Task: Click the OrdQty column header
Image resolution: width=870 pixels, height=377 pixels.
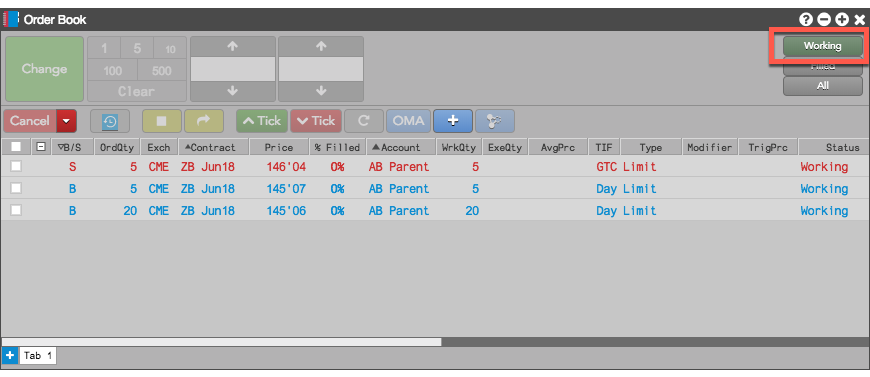Action: pyautogui.click(x=117, y=147)
